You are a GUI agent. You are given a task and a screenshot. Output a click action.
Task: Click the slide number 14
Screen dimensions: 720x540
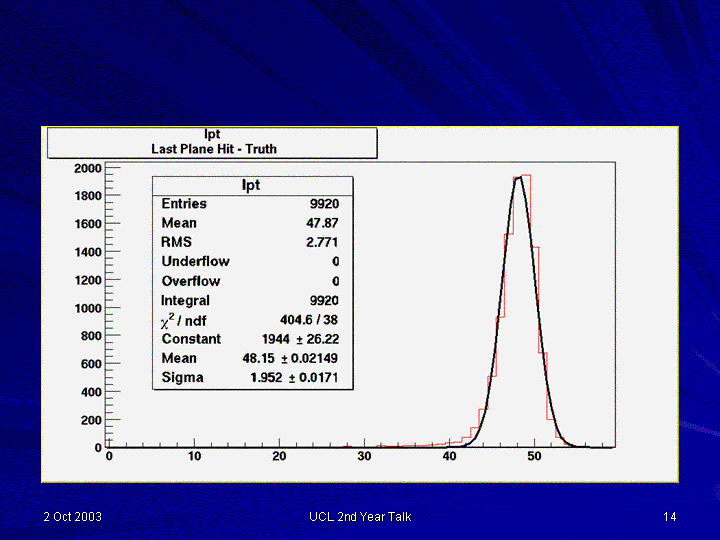[669, 517]
